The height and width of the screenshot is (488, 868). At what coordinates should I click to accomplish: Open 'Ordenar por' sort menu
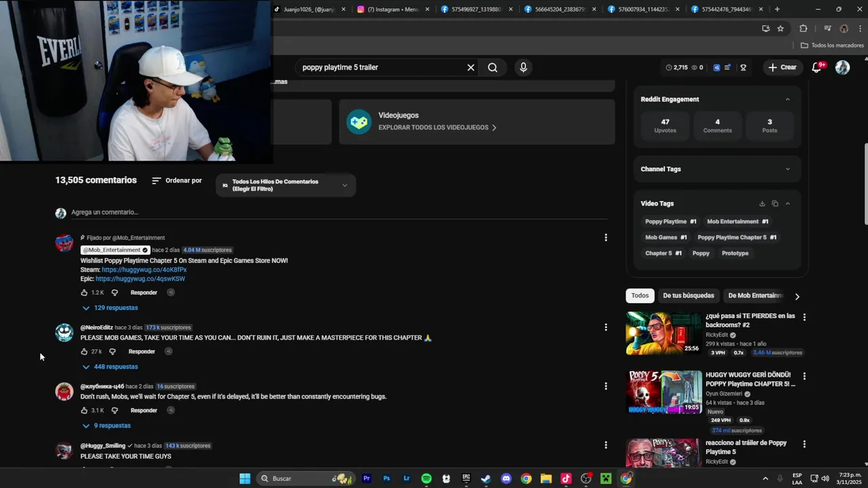[177, 181]
